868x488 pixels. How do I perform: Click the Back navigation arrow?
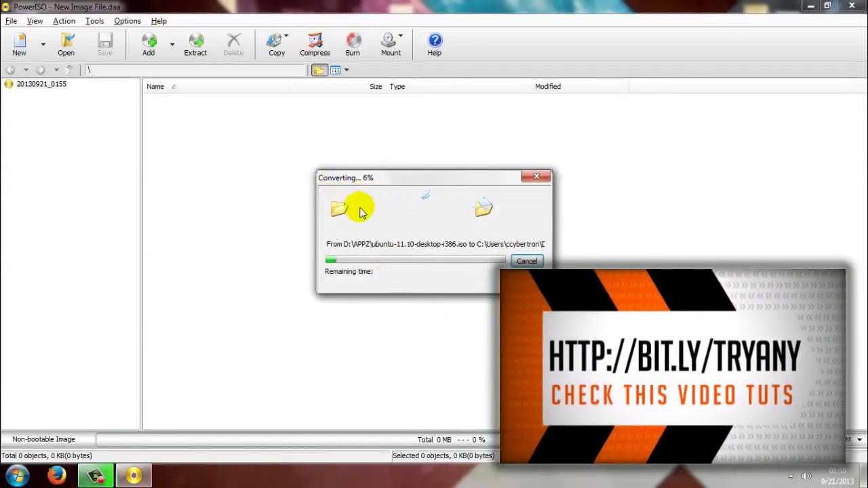point(10,70)
